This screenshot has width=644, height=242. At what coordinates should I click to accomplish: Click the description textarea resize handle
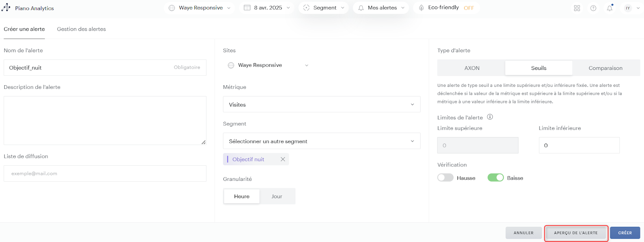pyautogui.click(x=204, y=142)
